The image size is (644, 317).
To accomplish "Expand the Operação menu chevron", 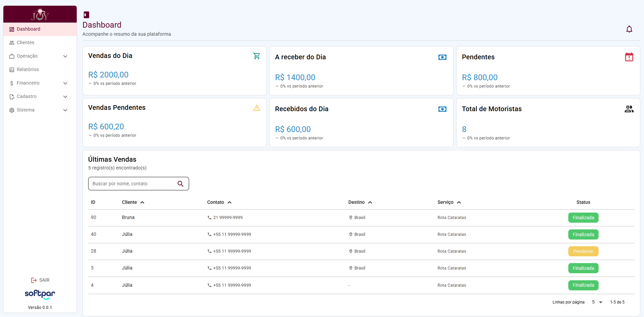I will pyautogui.click(x=65, y=56).
